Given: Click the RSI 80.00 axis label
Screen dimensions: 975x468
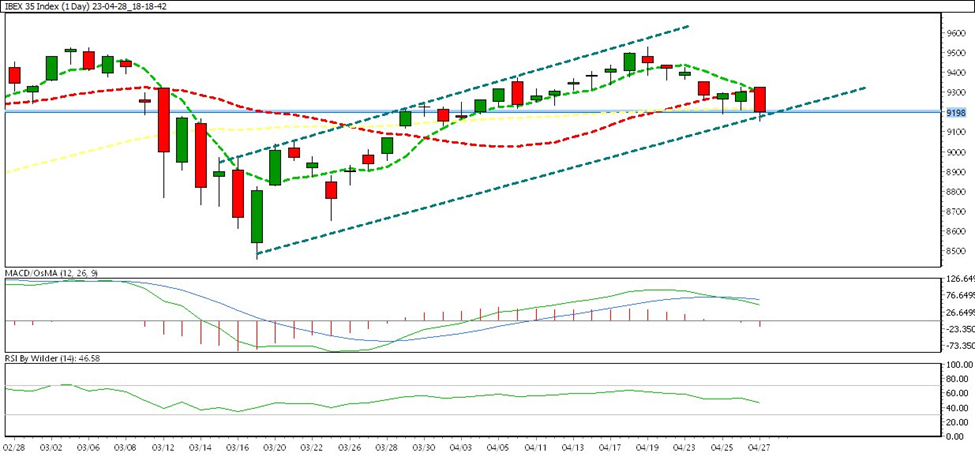Looking at the screenshot, I should (x=960, y=379).
